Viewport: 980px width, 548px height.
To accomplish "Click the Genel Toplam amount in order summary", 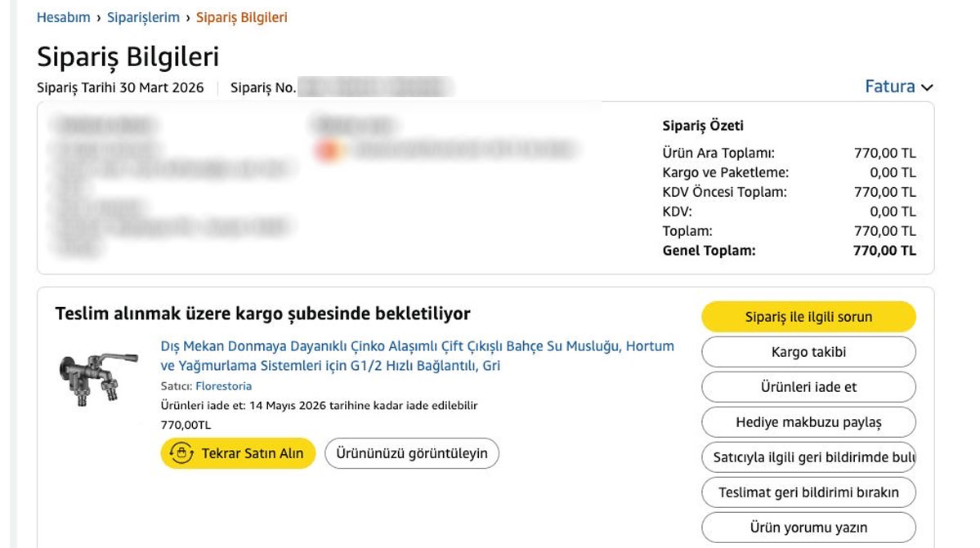I will 884,251.
